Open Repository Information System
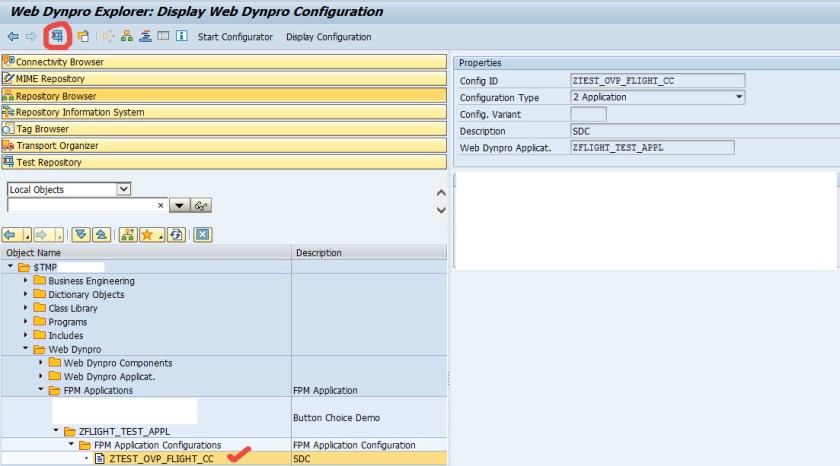 click(x=224, y=112)
